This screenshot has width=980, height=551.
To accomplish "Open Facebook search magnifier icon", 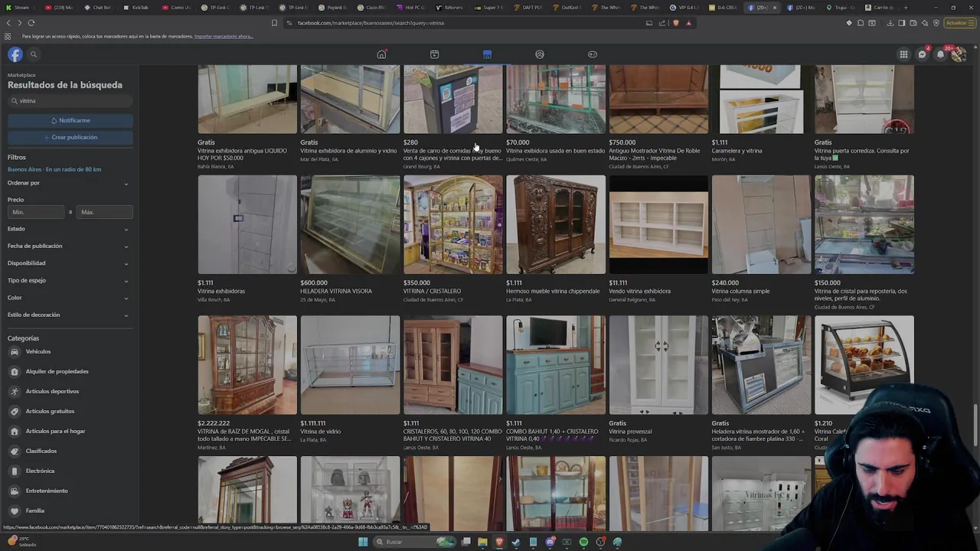I will click(34, 54).
